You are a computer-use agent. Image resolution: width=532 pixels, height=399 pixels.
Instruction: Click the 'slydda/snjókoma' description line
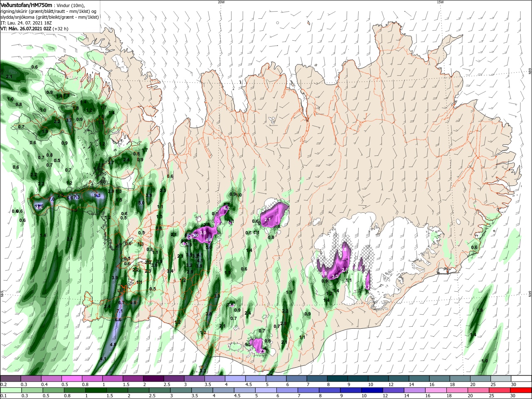point(49,17)
